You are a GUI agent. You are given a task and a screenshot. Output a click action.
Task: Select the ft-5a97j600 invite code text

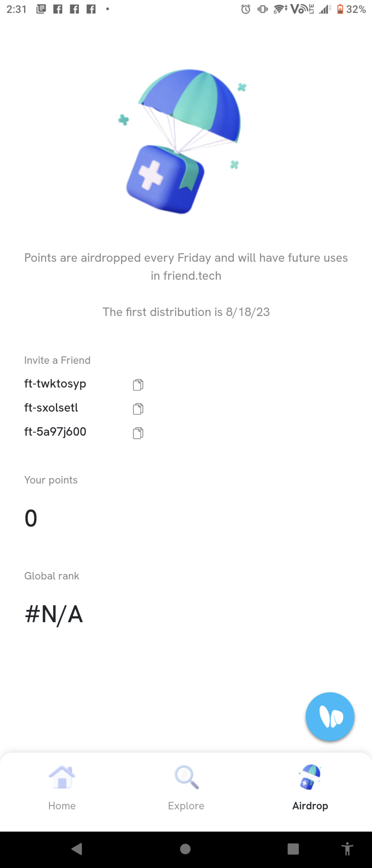55,432
